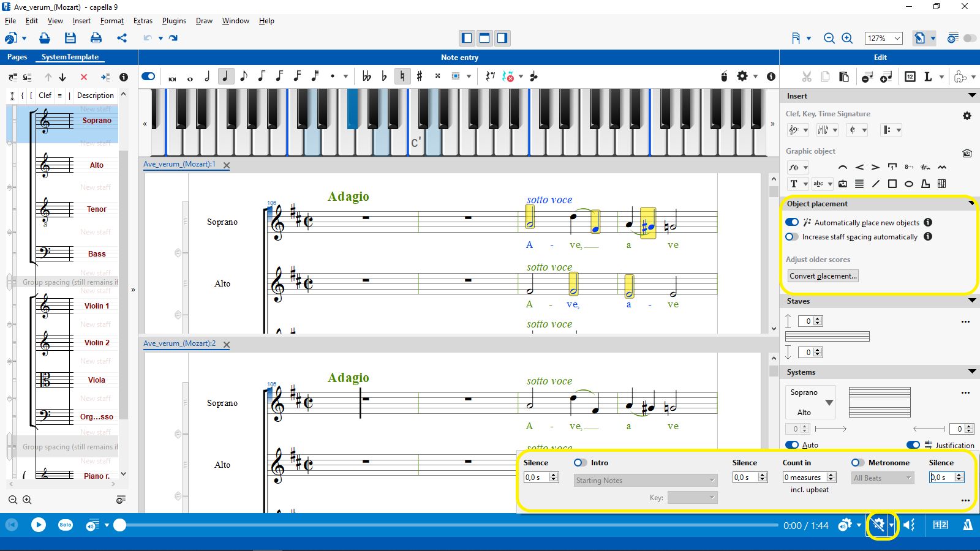The height and width of the screenshot is (551, 980).
Task: Insert a rectangle graphic object
Action: pyautogui.click(x=892, y=184)
